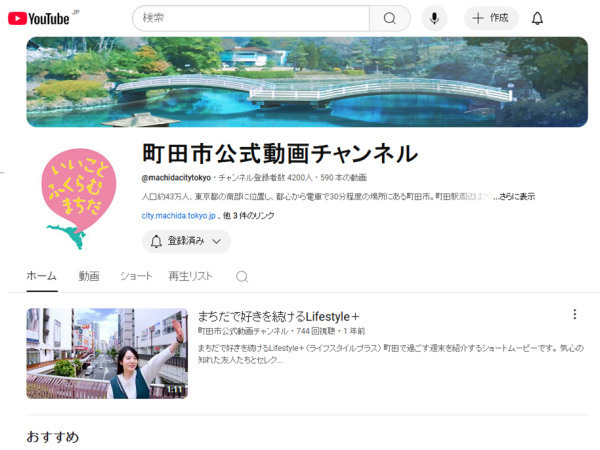The image size is (600, 450).
Task: Open the featured video three-dot menu
Action: (x=575, y=315)
